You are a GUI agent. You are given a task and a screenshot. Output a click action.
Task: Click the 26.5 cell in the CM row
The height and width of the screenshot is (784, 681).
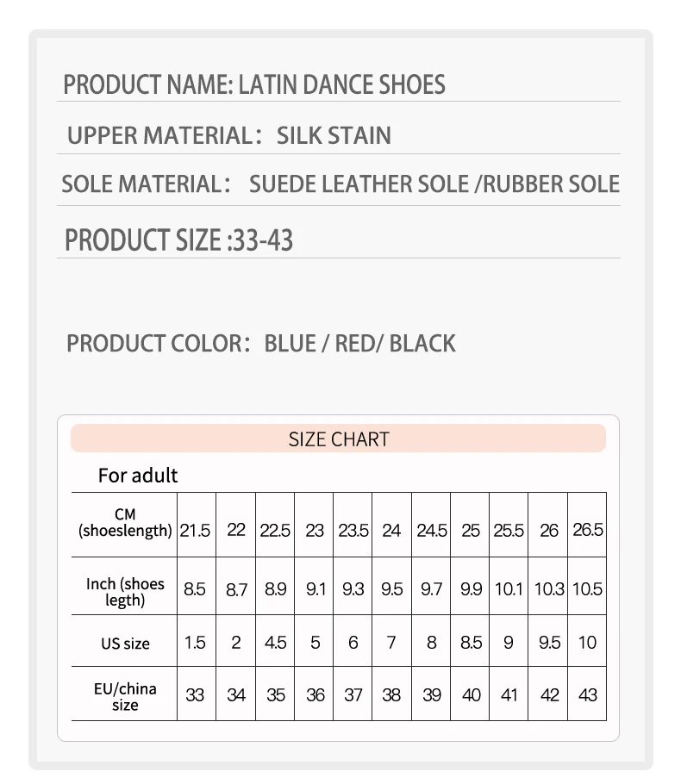587,529
